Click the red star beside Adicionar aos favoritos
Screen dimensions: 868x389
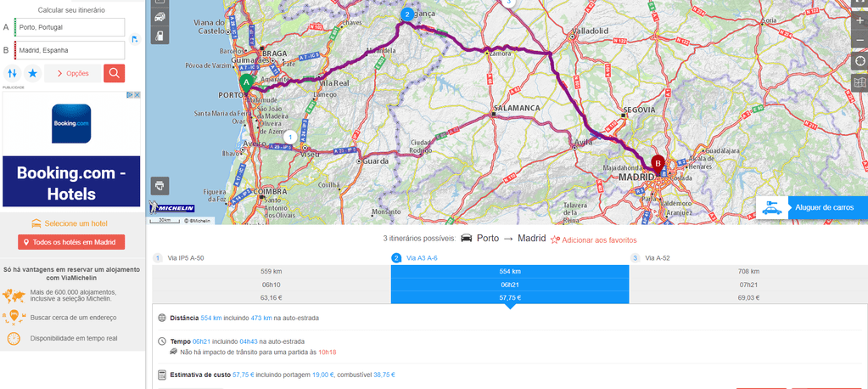tap(555, 240)
